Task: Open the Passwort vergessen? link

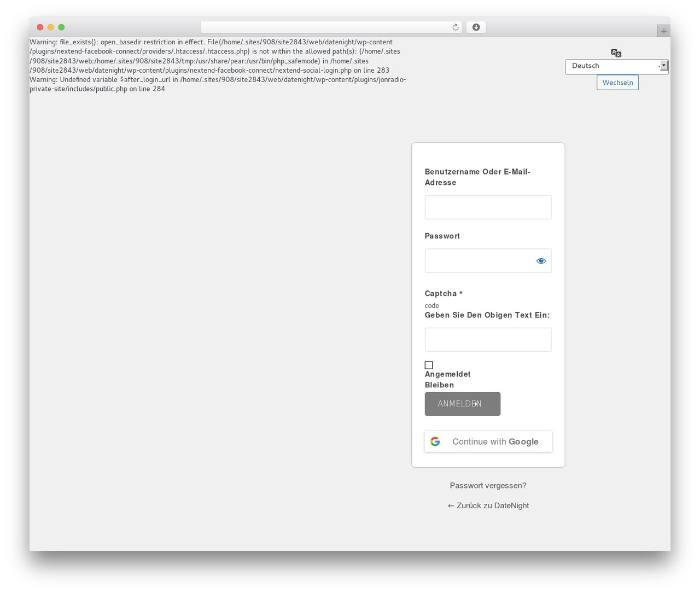Action: point(488,485)
